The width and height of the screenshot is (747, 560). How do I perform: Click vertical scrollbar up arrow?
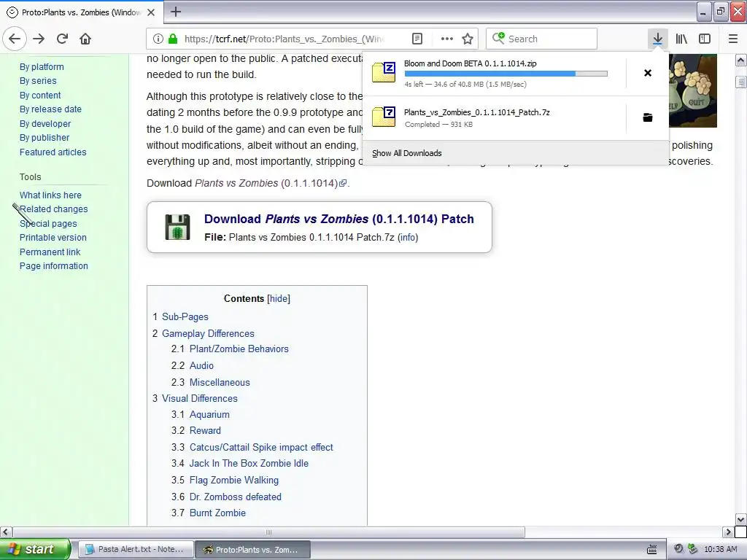[741, 60]
